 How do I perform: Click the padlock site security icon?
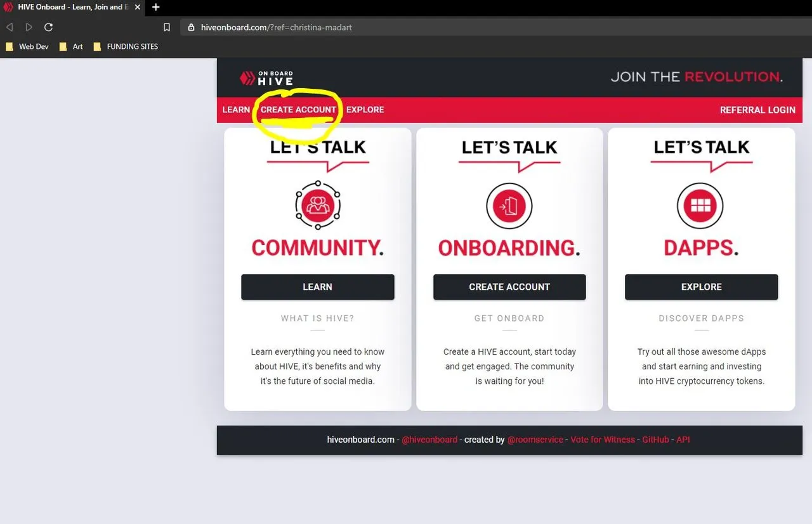[x=190, y=27]
